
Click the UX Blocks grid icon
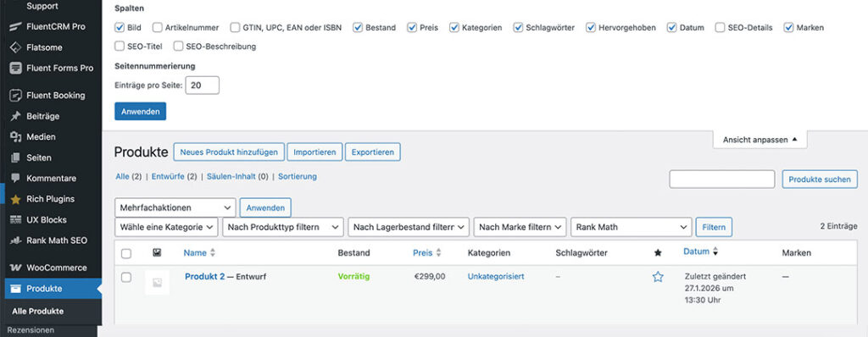pyautogui.click(x=15, y=219)
